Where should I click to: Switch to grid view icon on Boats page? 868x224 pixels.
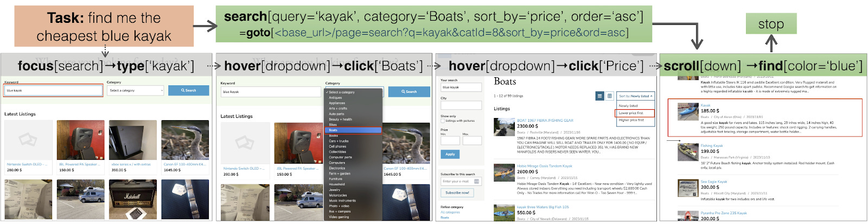609,96
